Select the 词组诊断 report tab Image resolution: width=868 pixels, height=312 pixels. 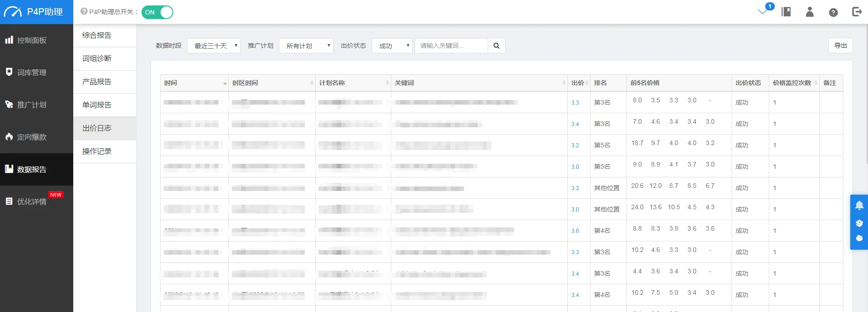point(97,58)
